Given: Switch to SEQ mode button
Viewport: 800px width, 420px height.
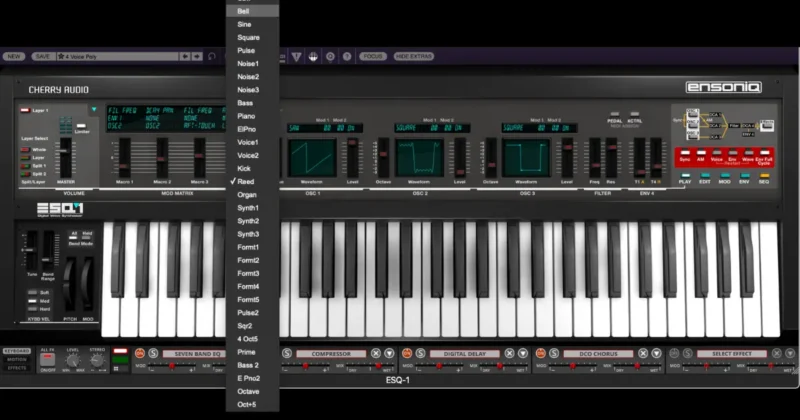Looking at the screenshot, I should (x=764, y=178).
